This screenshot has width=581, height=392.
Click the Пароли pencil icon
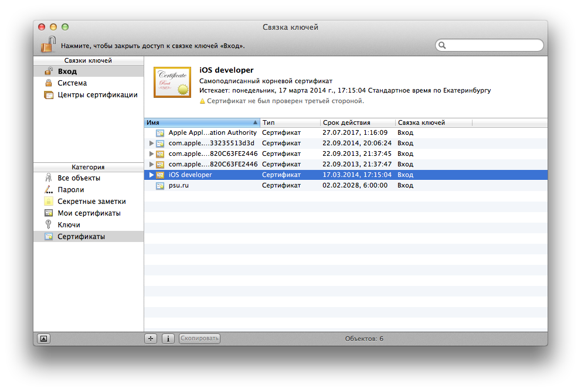(49, 189)
